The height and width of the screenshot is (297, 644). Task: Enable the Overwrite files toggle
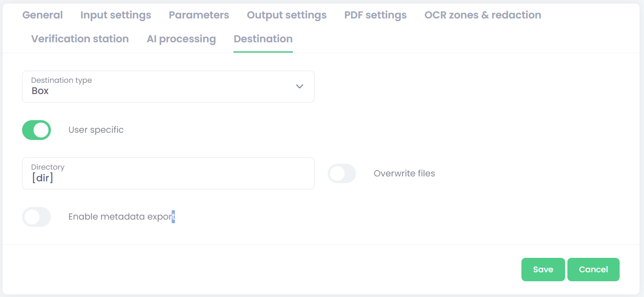[342, 174]
